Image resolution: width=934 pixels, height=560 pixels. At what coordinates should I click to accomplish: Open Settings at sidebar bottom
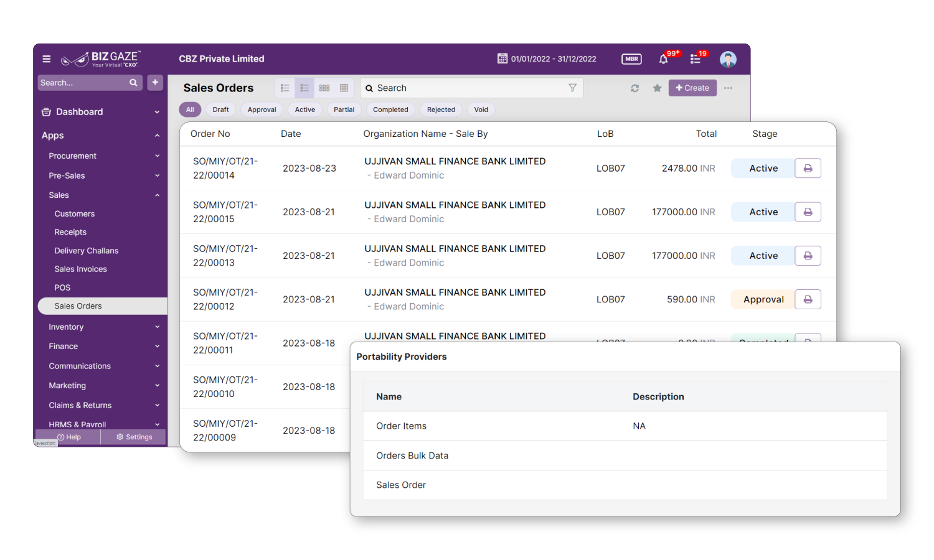tap(134, 437)
